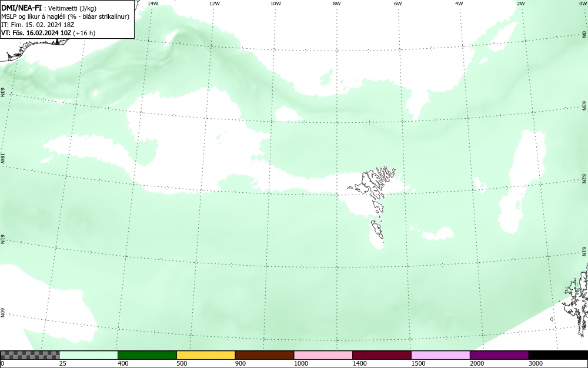This screenshot has width=588, height=368.
Task: Click the light green 25–400 legend swatch
Action: [89, 355]
